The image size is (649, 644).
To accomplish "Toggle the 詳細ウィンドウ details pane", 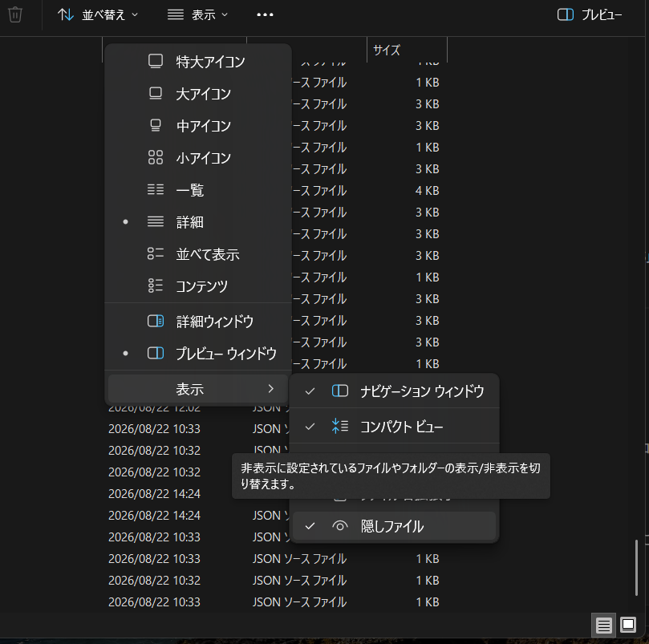I will pos(198,321).
